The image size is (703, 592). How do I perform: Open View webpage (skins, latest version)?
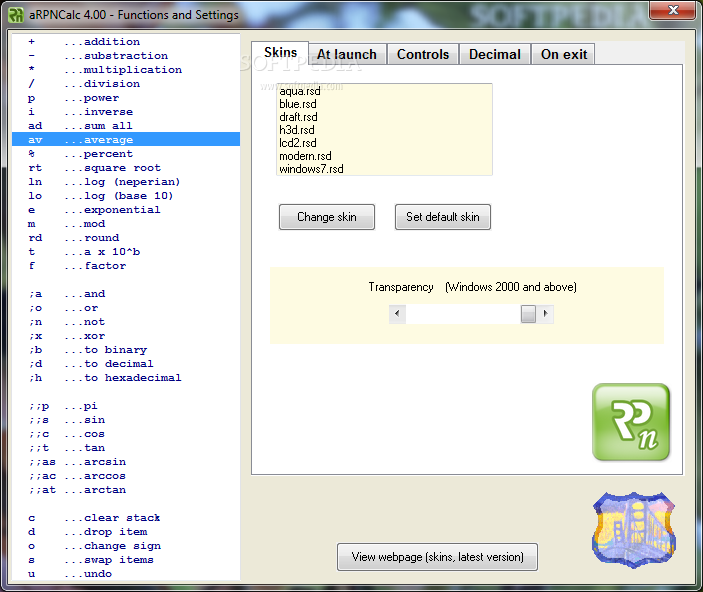pos(437,557)
